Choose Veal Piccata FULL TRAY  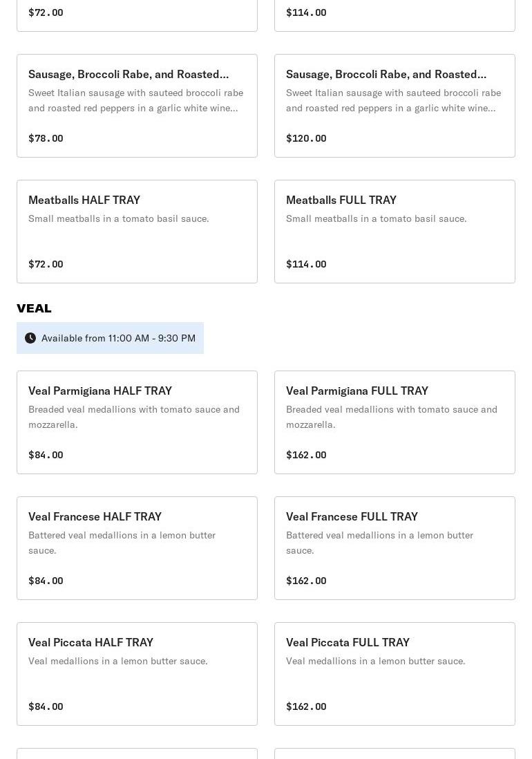click(395, 673)
